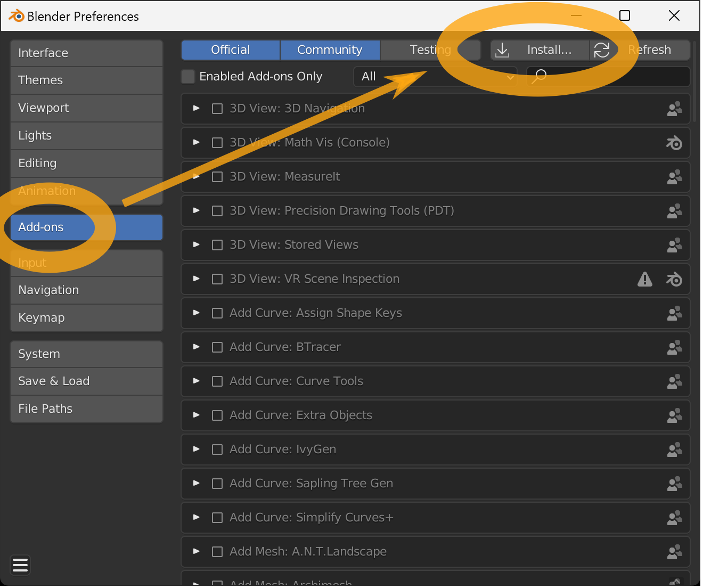This screenshot has height=588, width=703.
Task: Click the magnifier icon in search field
Action: [x=539, y=77]
